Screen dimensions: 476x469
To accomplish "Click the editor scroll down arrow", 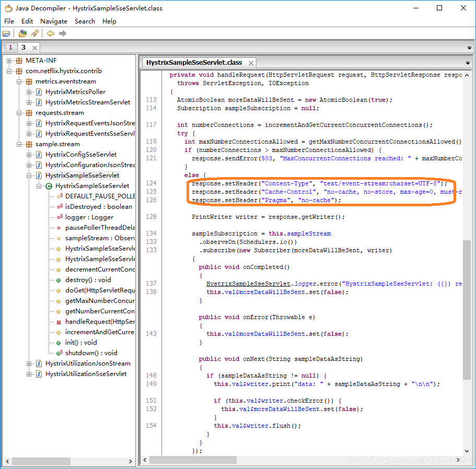I will [467, 451].
